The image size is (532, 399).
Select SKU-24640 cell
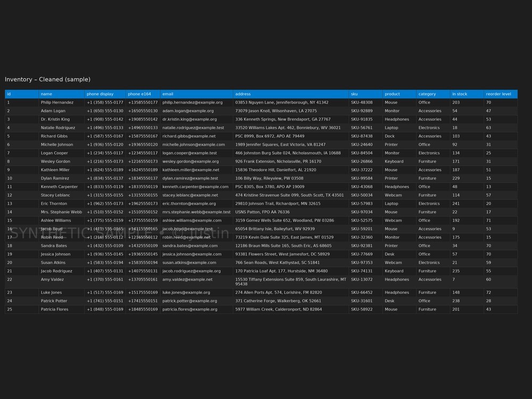(x=365, y=145)
